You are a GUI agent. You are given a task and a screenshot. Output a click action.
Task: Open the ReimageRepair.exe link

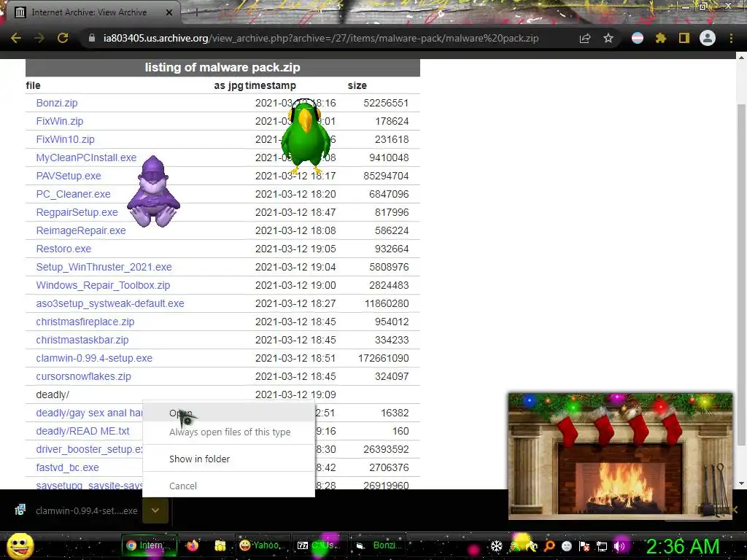[81, 230]
